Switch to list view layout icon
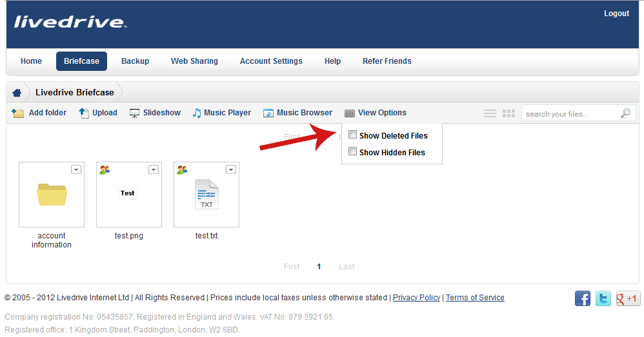The height and width of the screenshot is (337, 644). click(490, 113)
